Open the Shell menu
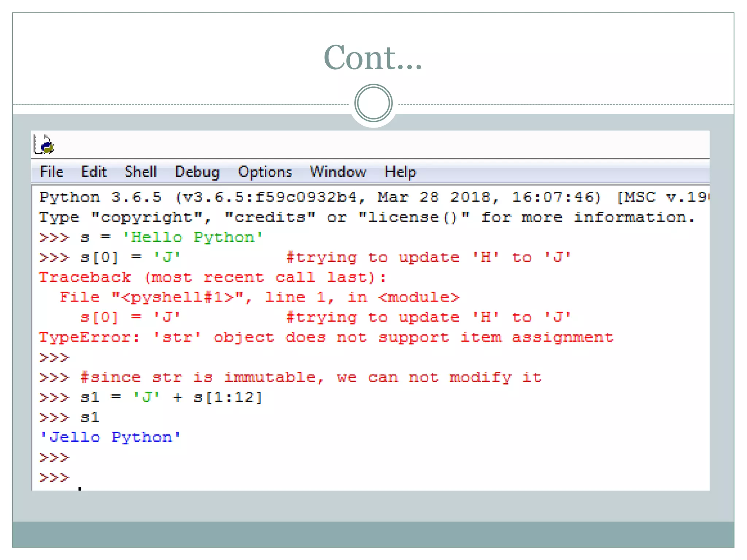This screenshot has width=747, height=560. [x=140, y=172]
